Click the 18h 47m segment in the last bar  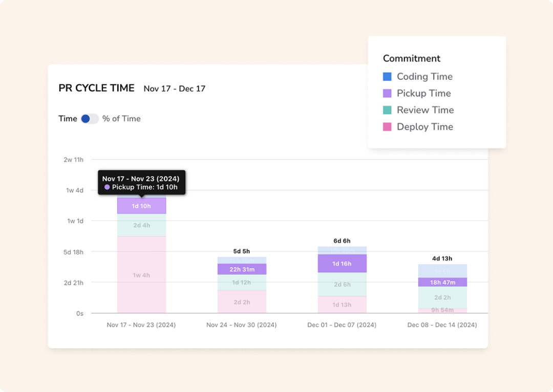[442, 281]
